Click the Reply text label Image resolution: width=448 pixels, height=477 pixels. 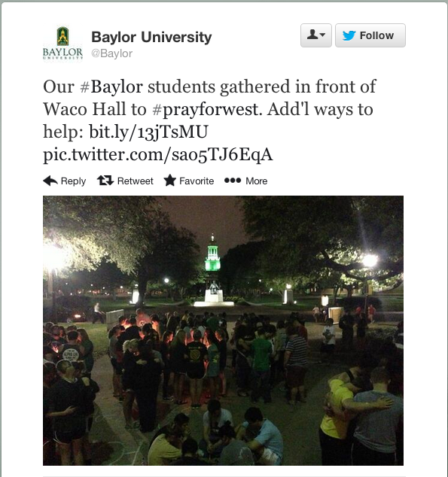pyautogui.click(x=73, y=181)
